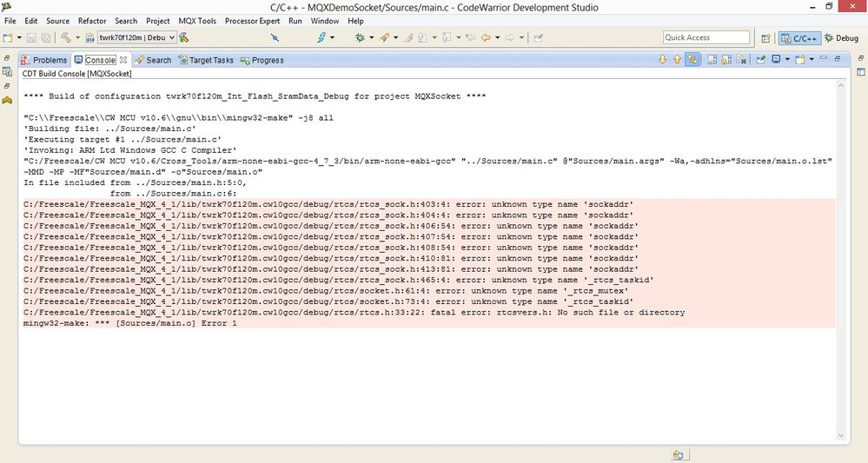Click the rtcs_sock.h:403:4 sockaddr error line
Viewport: 868px width, 463px height.
tap(328, 204)
